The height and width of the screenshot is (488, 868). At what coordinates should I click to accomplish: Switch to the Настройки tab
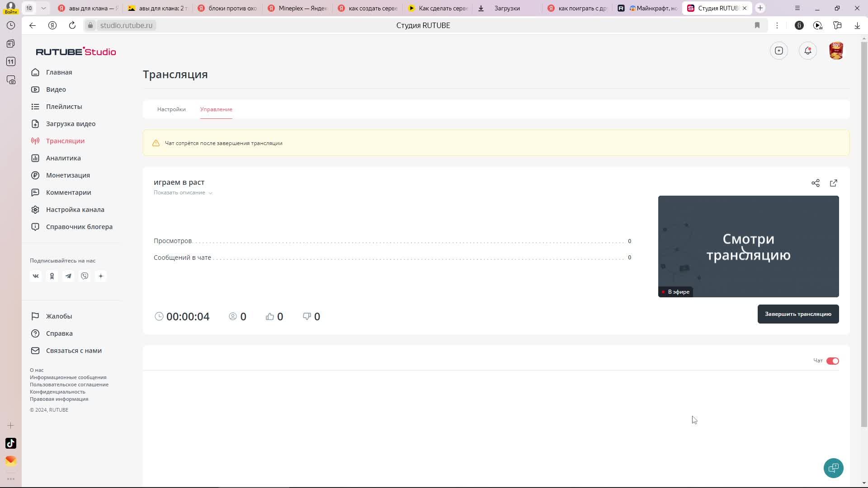[171, 109]
